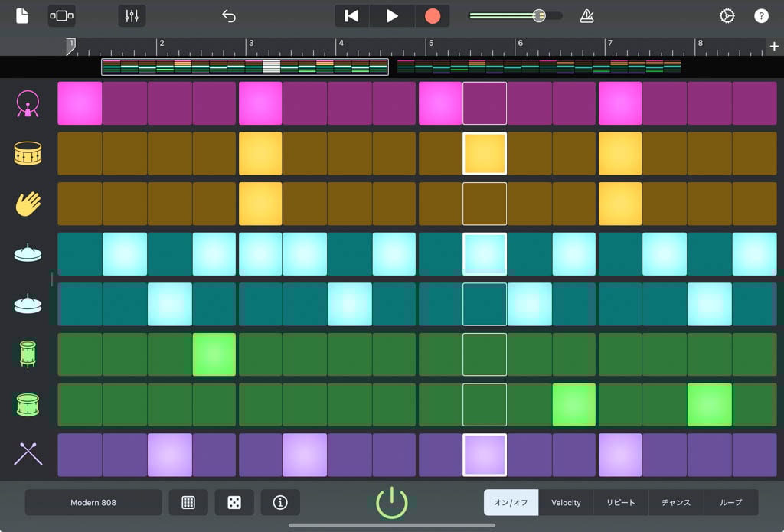The width and height of the screenshot is (784, 532).
Task: Select the drumsticks row icon
Action: tap(28, 455)
